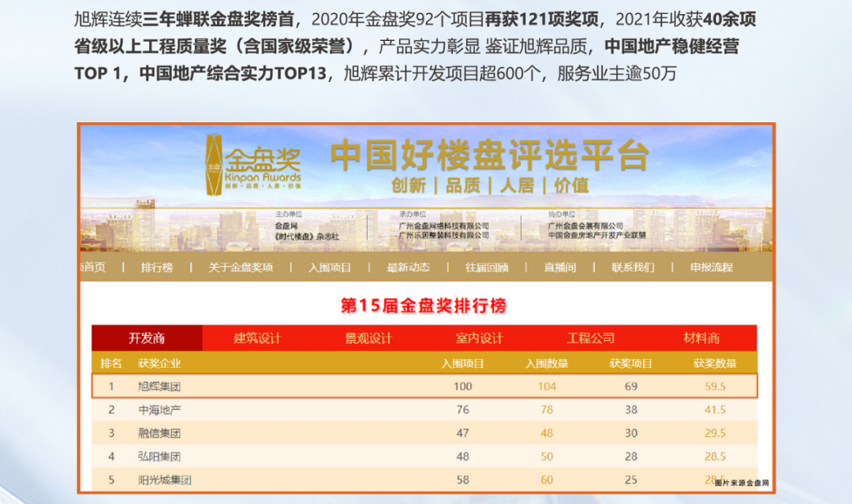852x504 pixels.
Task: Click the 中国金盘房地产开发产业联盟 text
Action: tap(597, 235)
